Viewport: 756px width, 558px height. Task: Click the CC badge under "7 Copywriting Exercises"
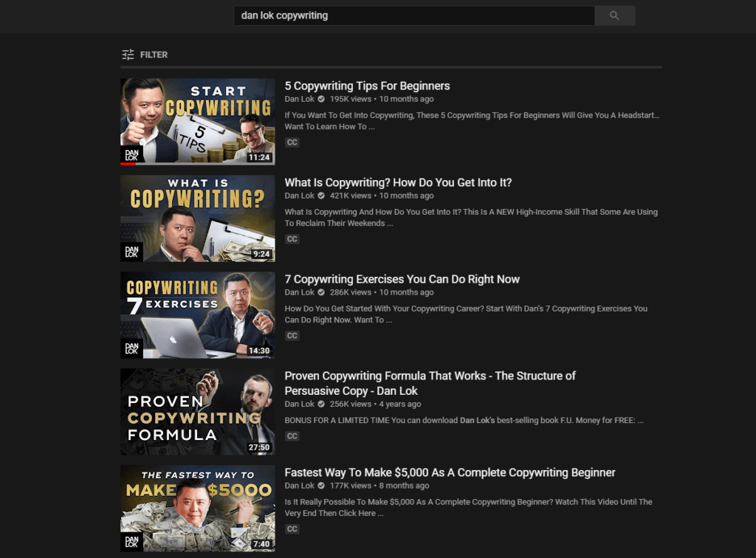(x=292, y=335)
